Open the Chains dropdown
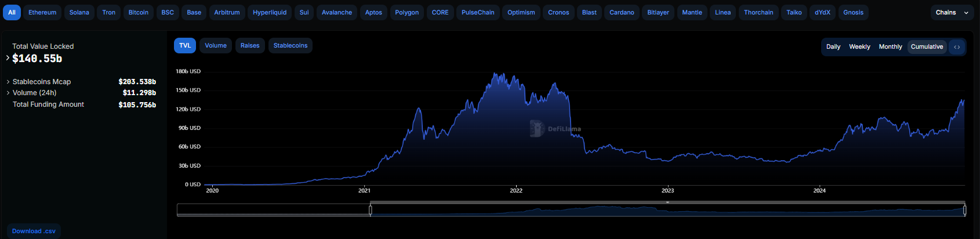The image size is (980, 239). coord(952,12)
